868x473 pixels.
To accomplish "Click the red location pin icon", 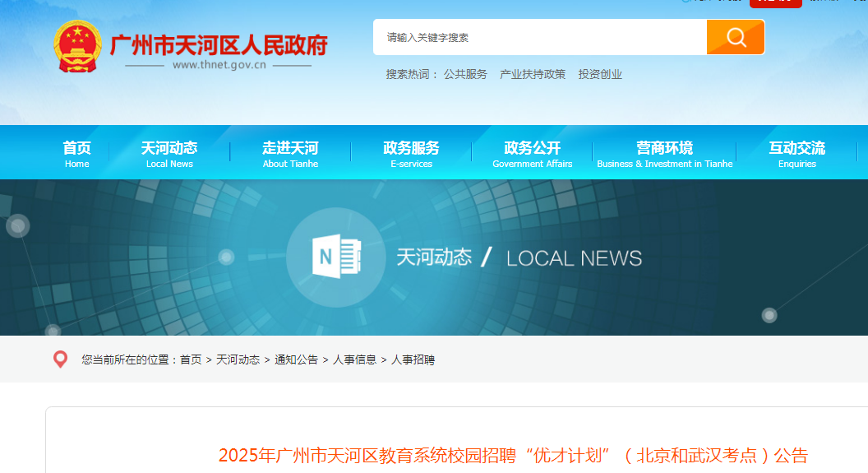I will (x=60, y=359).
